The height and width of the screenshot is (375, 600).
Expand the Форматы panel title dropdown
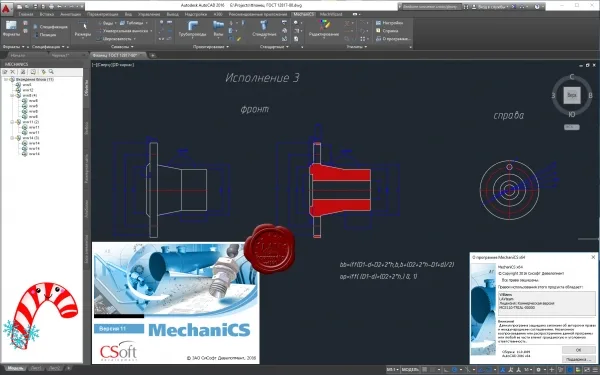click(14, 47)
